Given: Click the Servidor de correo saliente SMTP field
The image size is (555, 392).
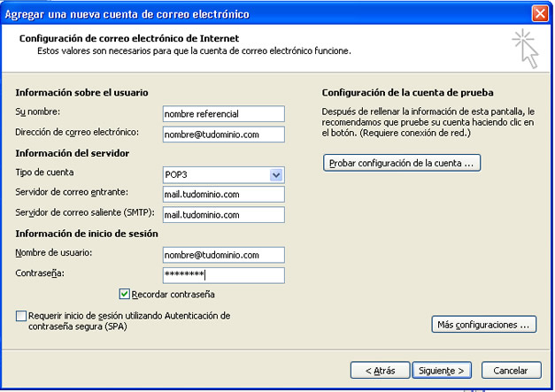Looking at the screenshot, I should (x=223, y=214).
